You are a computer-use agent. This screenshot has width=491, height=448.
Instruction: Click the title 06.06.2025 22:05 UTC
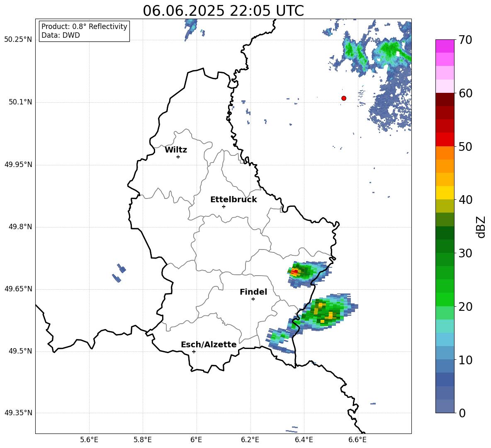click(x=223, y=11)
